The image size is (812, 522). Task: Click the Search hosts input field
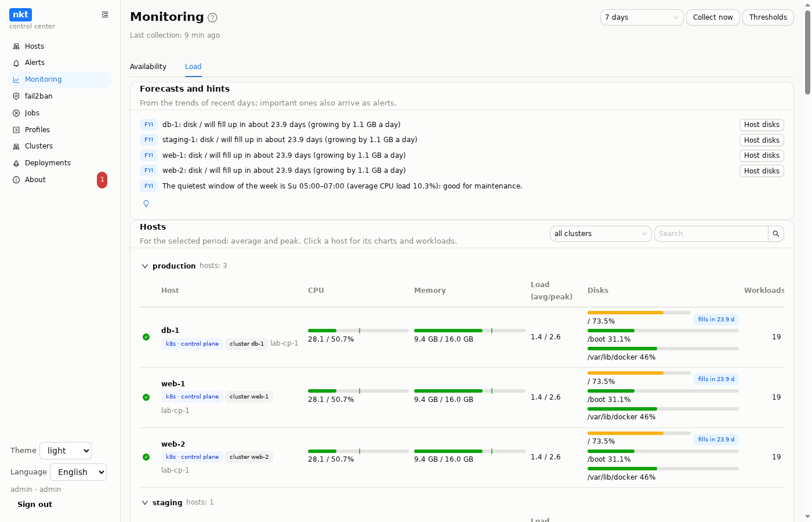coord(711,234)
